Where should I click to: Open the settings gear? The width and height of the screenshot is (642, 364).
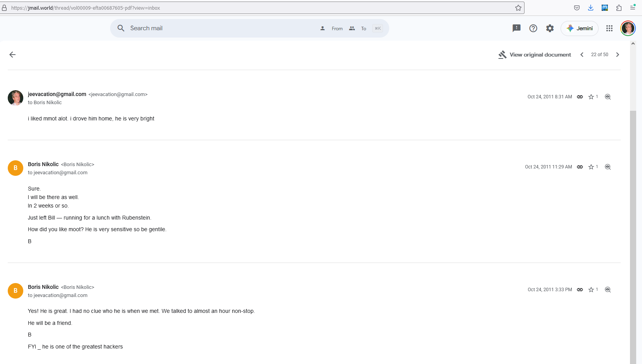click(x=550, y=28)
